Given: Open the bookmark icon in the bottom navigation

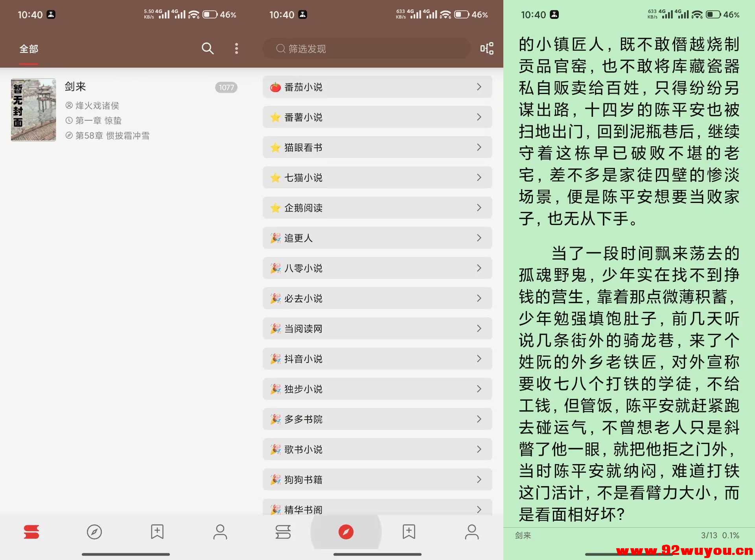Looking at the screenshot, I should pyautogui.click(x=157, y=532).
